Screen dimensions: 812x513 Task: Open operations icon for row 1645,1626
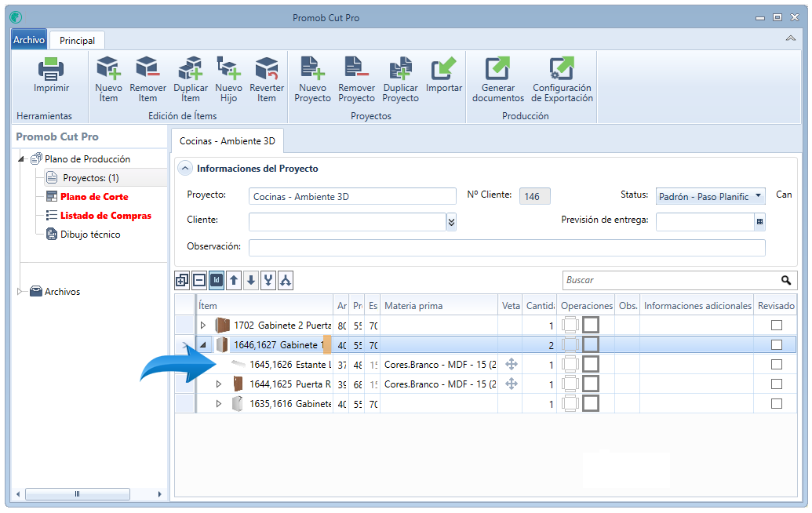click(x=570, y=365)
